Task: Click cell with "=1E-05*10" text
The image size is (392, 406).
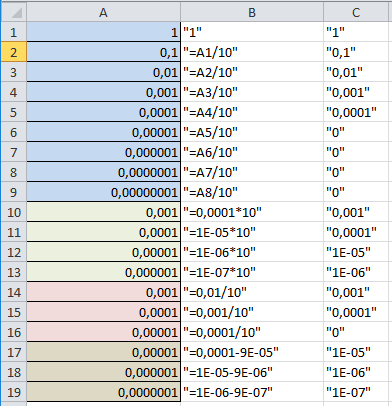Action: (x=252, y=232)
